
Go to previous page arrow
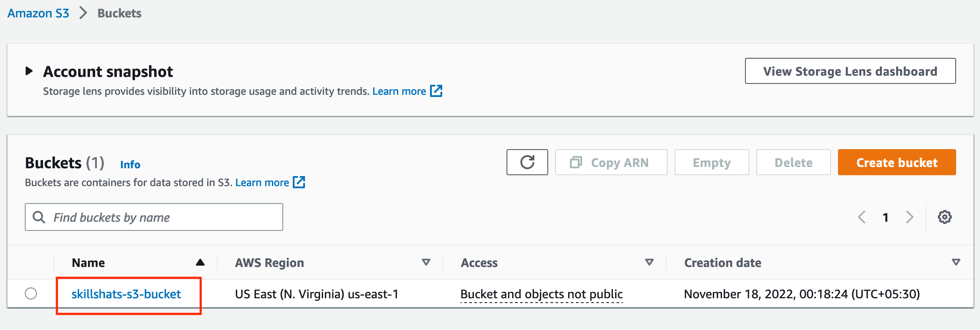(862, 217)
